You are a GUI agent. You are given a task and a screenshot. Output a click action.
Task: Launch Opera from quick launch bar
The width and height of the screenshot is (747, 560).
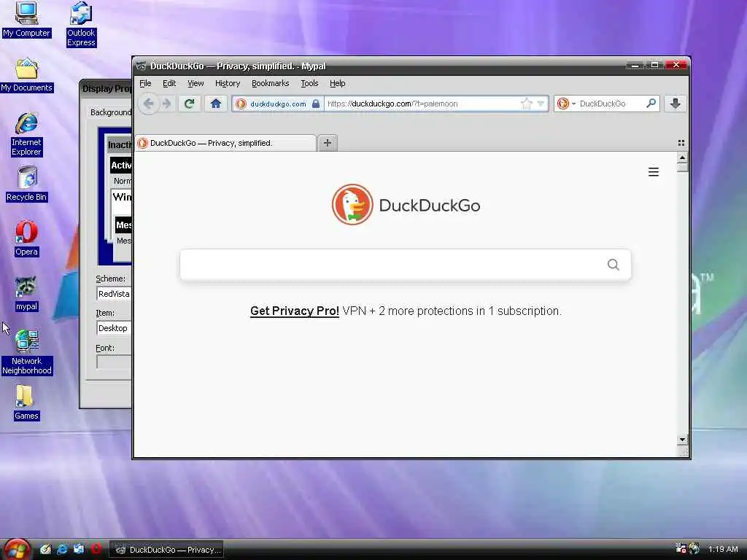pos(96,549)
